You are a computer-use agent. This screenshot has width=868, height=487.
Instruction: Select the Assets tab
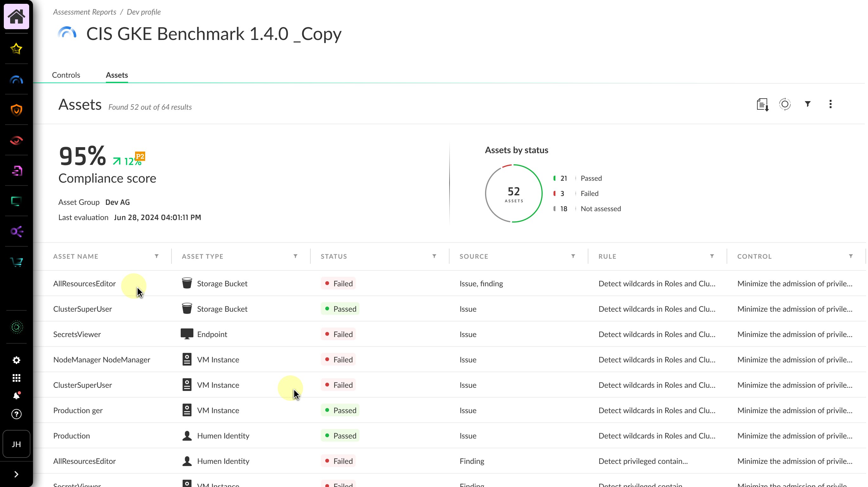117,75
